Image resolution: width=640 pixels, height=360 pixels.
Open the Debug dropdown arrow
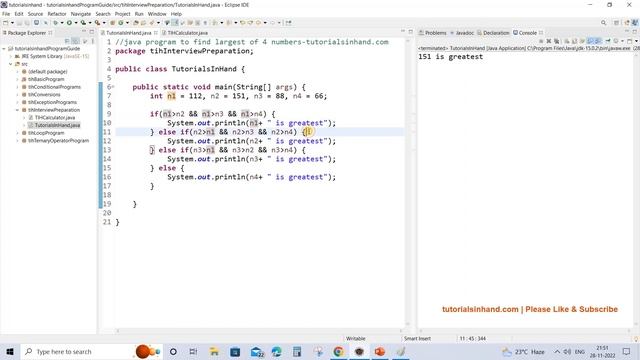click(62, 23)
